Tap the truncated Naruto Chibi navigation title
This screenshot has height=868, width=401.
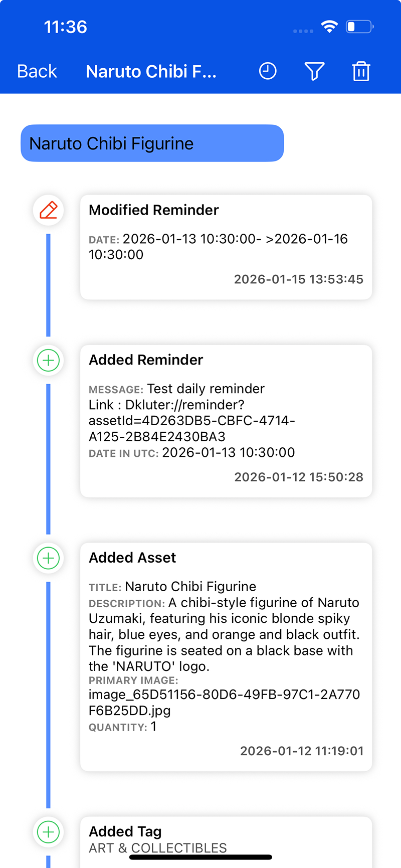[151, 71]
